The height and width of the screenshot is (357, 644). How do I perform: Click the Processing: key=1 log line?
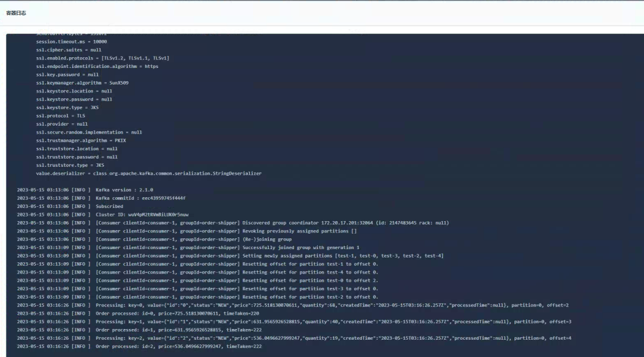[x=294, y=322]
